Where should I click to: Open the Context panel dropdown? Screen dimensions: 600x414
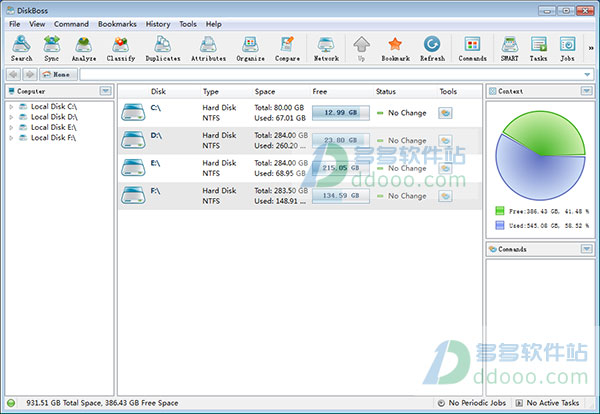pyautogui.click(x=586, y=91)
